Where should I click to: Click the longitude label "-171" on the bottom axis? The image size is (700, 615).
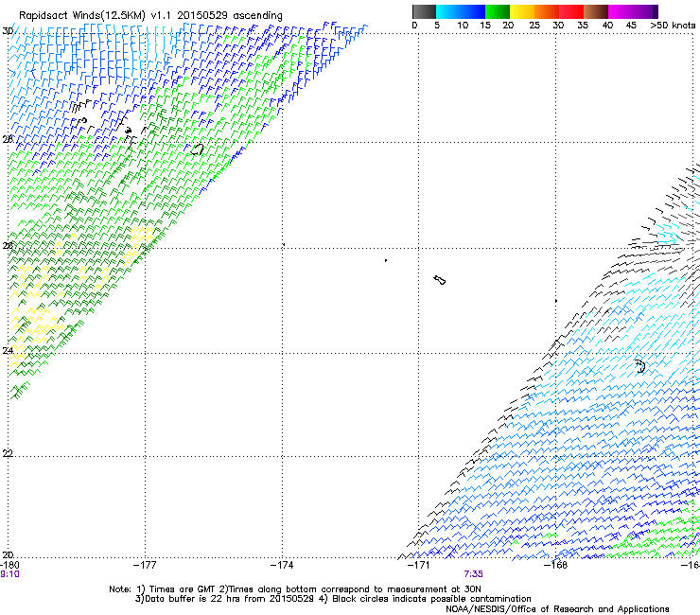419,565
